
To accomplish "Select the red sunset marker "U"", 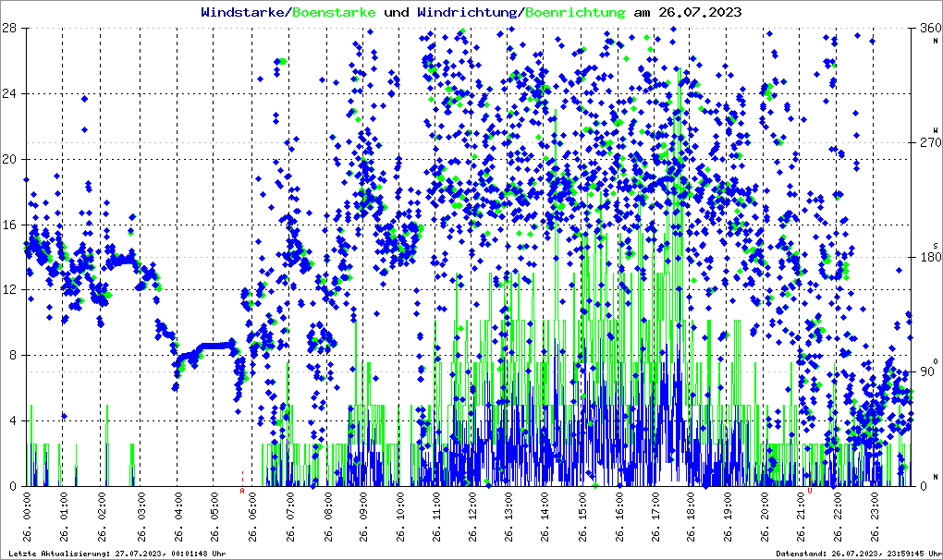I will [810, 490].
